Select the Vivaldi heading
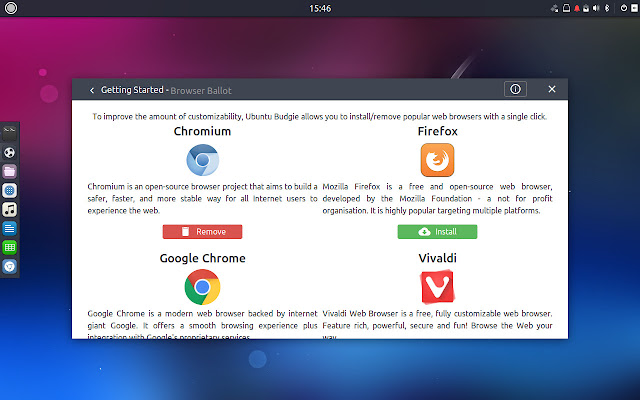The image size is (640, 400). click(x=437, y=258)
